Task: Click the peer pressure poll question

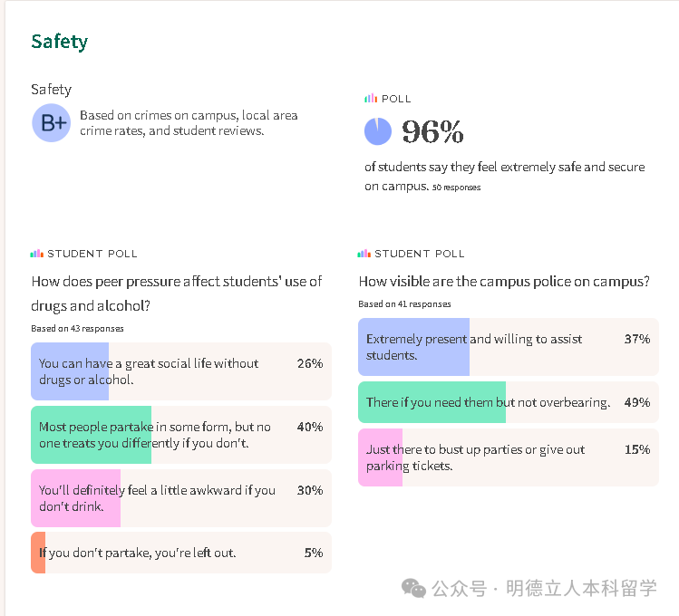Action: [x=176, y=294]
